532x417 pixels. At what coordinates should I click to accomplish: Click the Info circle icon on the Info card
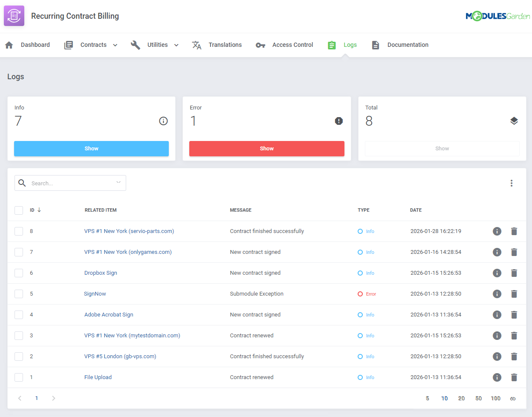point(163,121)
